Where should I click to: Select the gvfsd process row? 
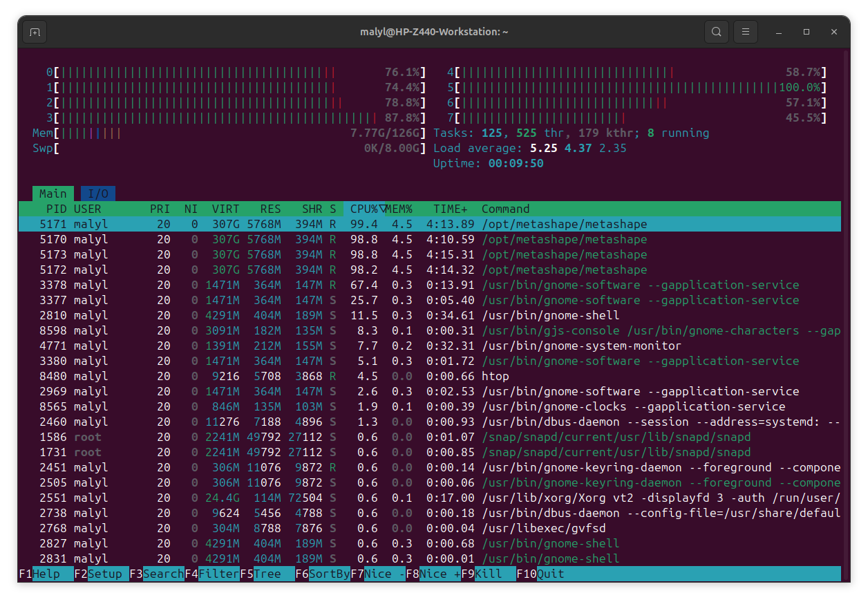click(x=430, y=528)
